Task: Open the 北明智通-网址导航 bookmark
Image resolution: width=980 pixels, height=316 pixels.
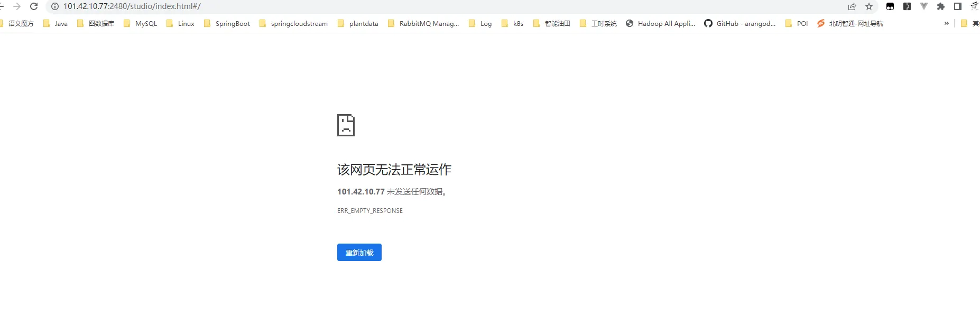Action: (x=850, y=23)
